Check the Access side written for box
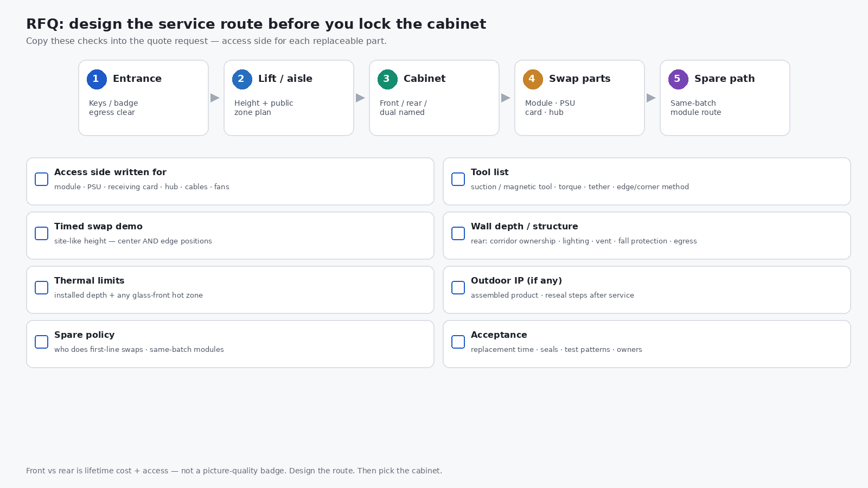This screenshot has width=868, height=488. pos(42,179)
